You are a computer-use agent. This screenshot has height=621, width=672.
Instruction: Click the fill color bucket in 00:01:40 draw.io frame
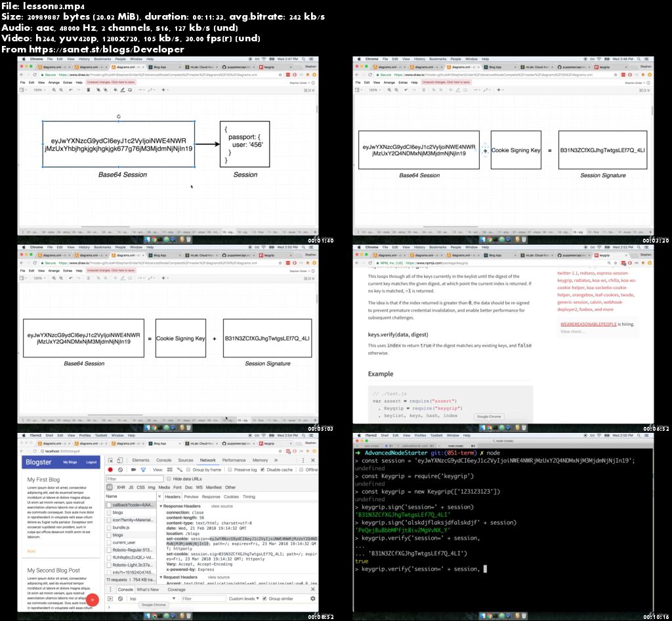pyautogui.click(x=115, y=90)
